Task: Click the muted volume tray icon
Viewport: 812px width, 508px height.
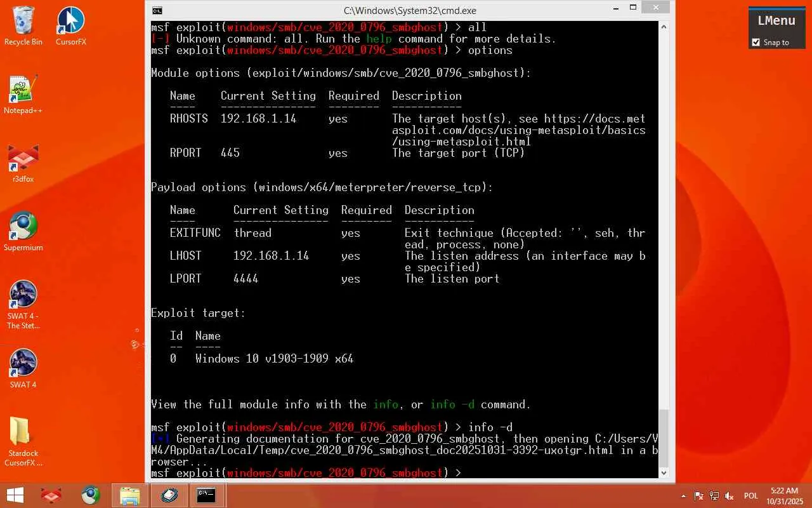Action: pos(730,496)
